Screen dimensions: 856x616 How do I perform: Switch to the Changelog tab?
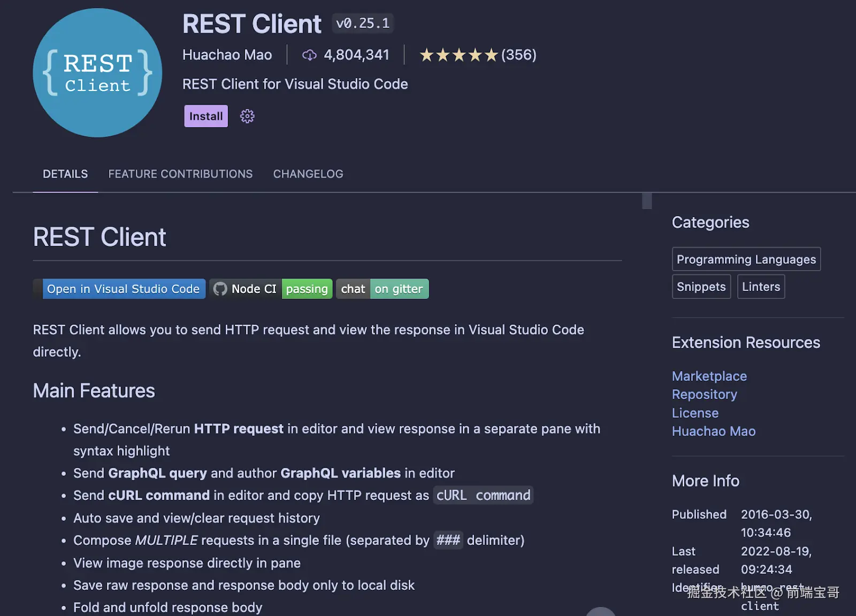pos(308,174)
